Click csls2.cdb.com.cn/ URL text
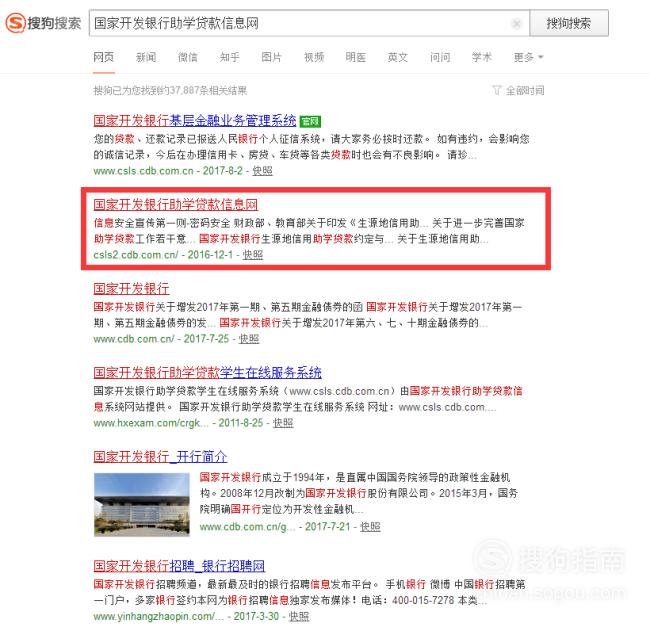Screen dimensions: 650x627 pyautogui.click(x=136, y=254)
